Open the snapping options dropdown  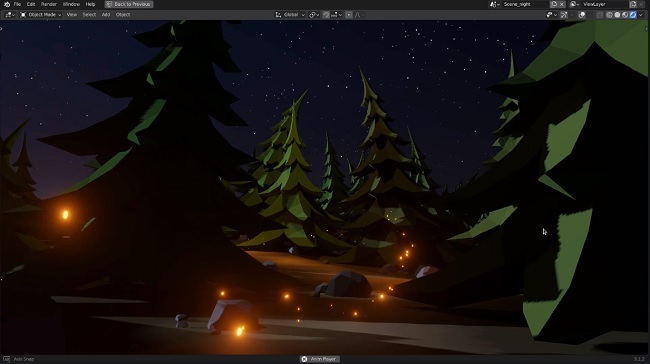[336, 15]
